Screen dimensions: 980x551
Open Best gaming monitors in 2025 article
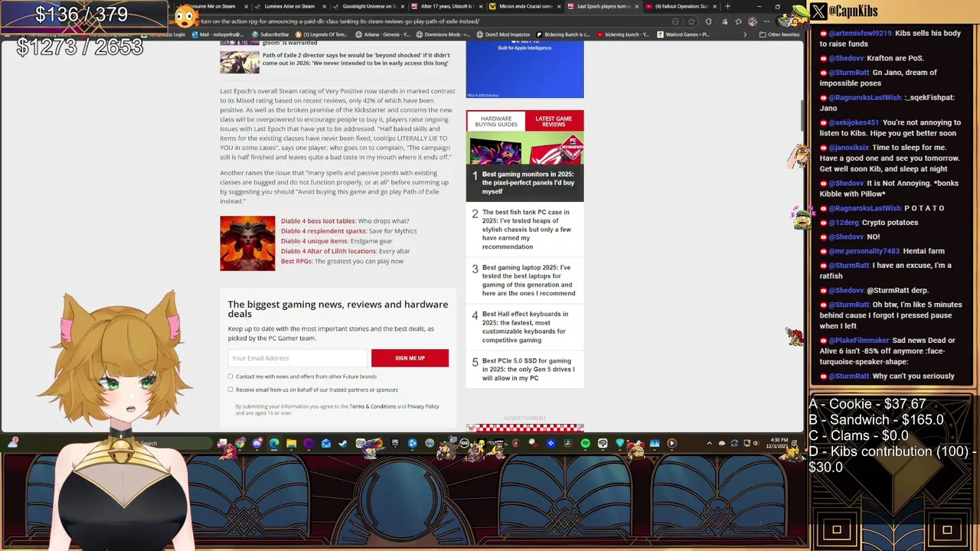click(x=528, y=183)
